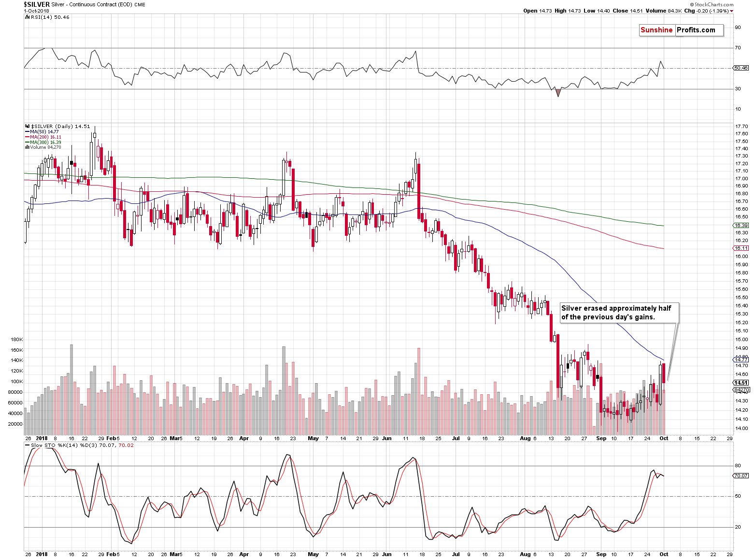Viewport: 756px width, 559px height.
Task: Click the Sep label on upper date axis
Action: pos(601,439)
